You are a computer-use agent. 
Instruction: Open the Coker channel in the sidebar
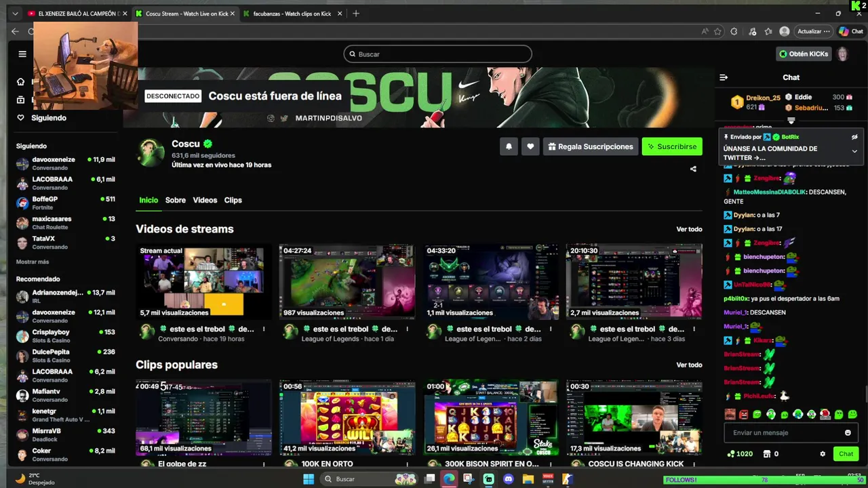coord(66,454)
